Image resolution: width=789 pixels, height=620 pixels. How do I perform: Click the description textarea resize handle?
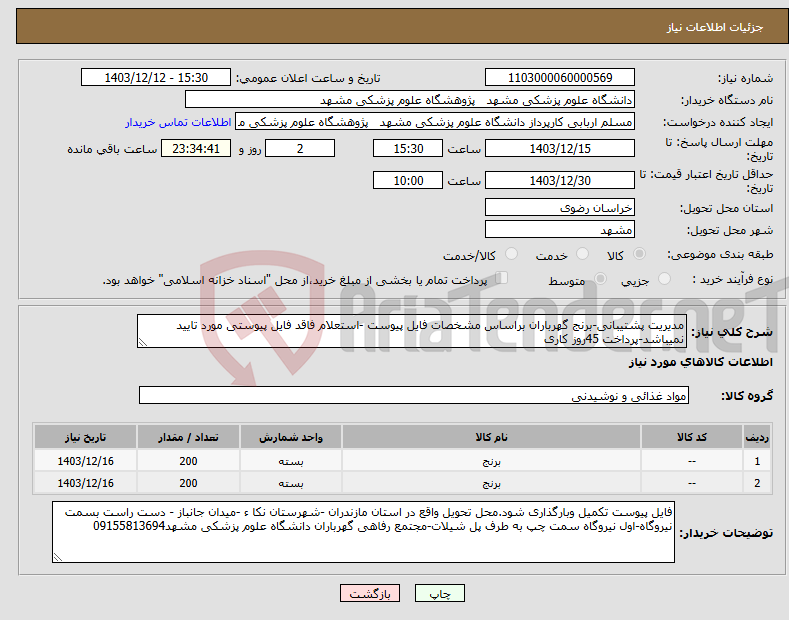click(142, 343)
